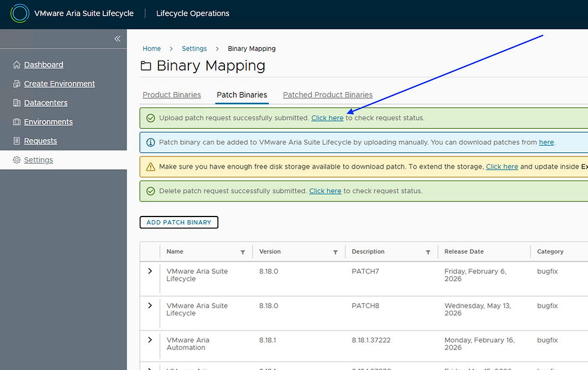This screenshot has height=370, width=588.
Task: Click the folder icon beside Binary Mapping
Action: coord(146,66)
